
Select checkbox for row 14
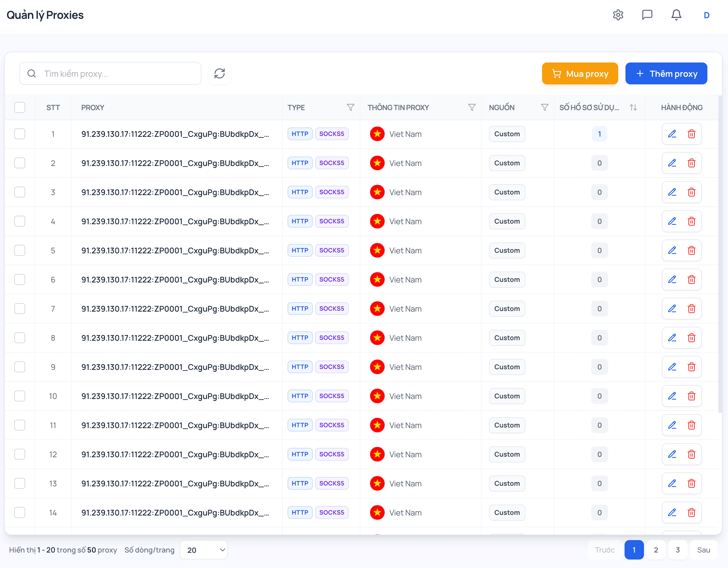(20, 513)
